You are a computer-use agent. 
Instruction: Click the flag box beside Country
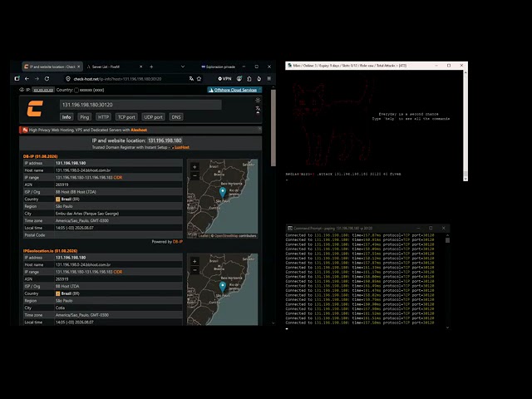point(76,91)
